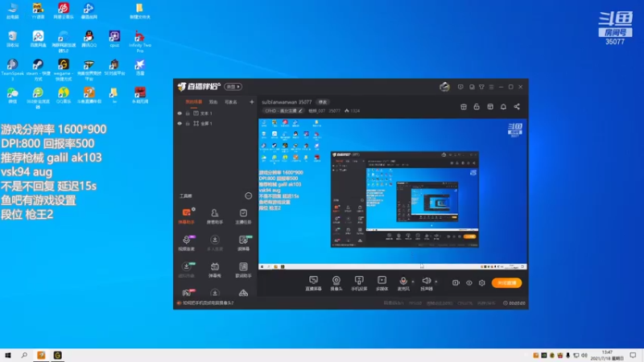Open the 视频连麦 tool with microphone icon
644x362 pixels.
coord(187,243)
